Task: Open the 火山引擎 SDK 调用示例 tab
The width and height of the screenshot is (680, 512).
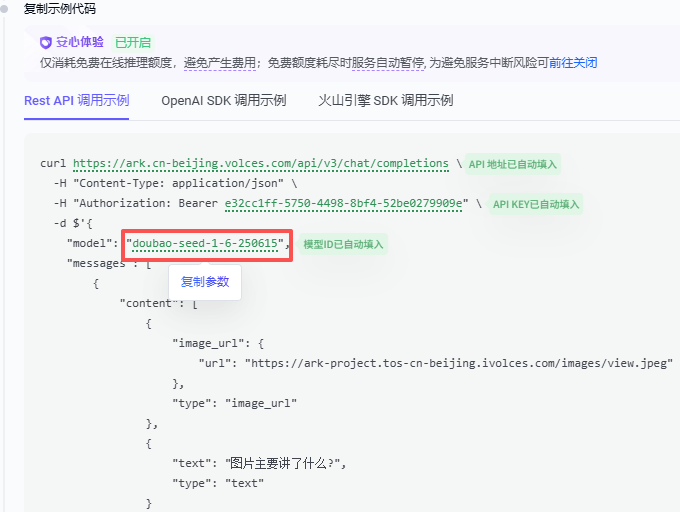Action: click(x=386, y=101)
